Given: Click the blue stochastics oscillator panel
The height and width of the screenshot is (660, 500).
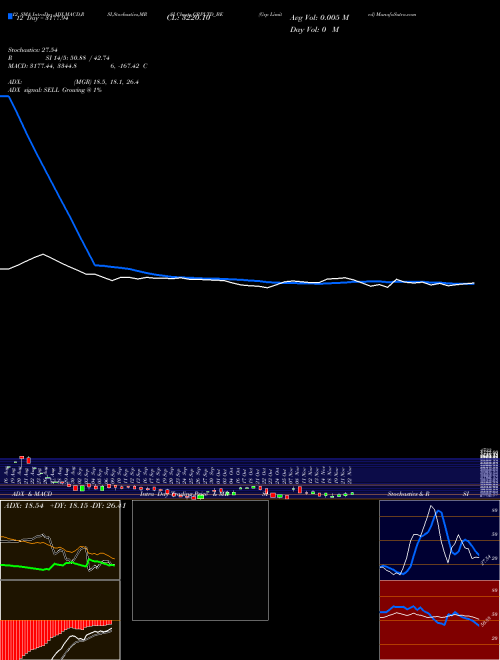Looking at the screenshot, I should 439,540.
